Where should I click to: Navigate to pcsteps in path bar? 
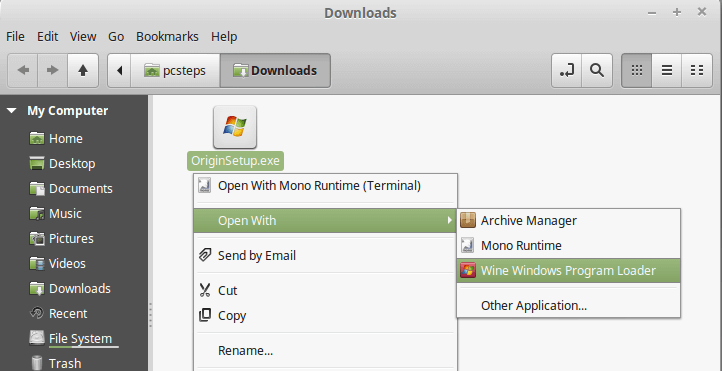(175, 70)
